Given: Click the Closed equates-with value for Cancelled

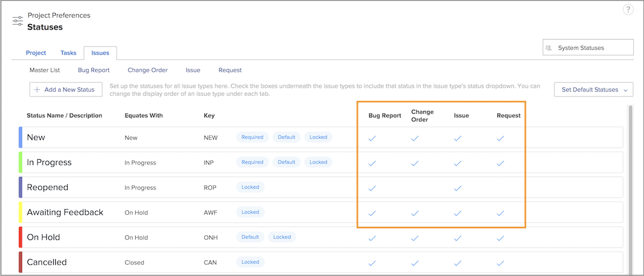Looking at the screenshot, I should click(134, 263).
